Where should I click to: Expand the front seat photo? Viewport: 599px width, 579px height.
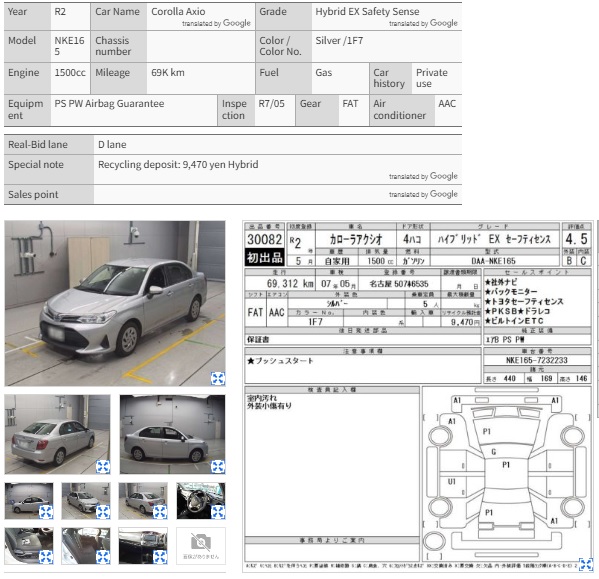(46, 557)
